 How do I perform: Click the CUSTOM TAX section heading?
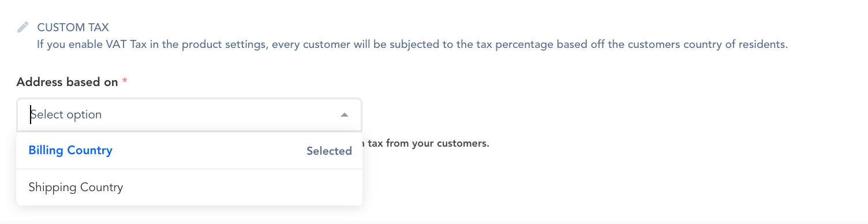[73, 27]
